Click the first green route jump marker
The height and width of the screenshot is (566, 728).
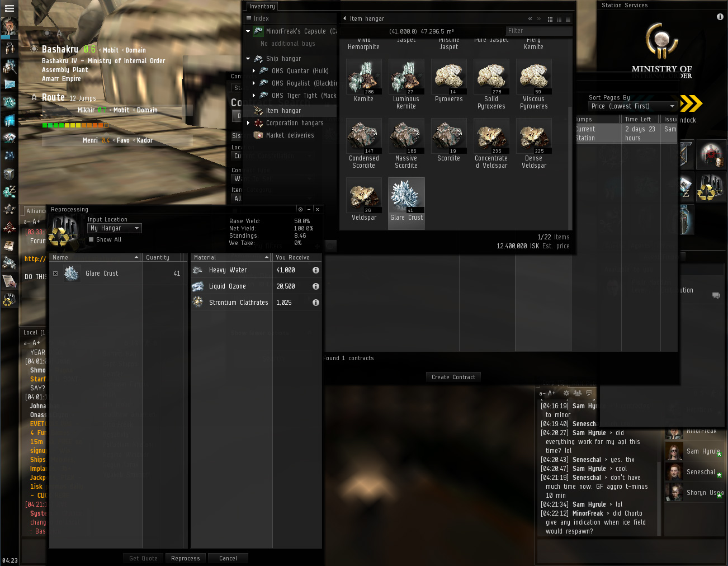pos(45,125)
